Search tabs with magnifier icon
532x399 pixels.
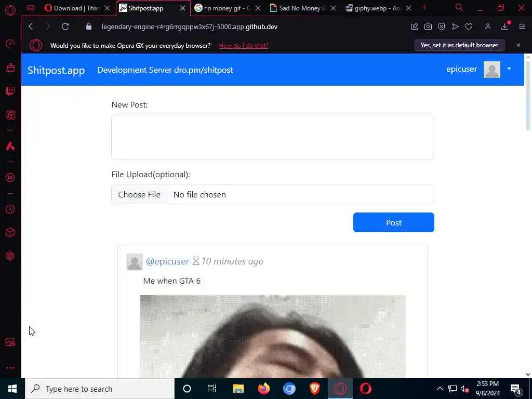459,7
